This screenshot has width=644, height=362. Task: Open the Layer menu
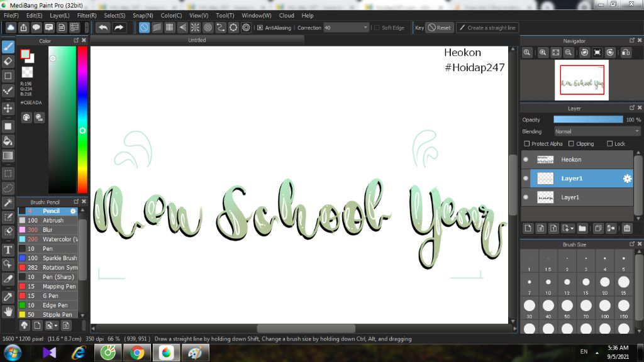coord(60,16)
